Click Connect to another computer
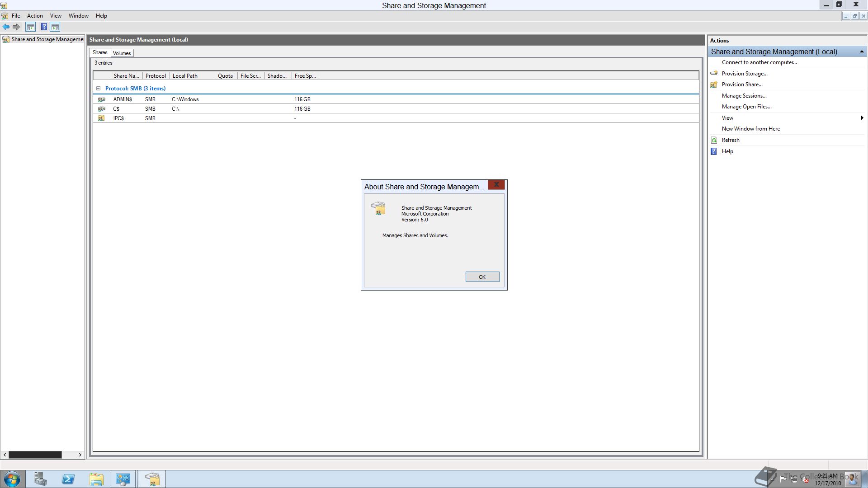Viewport: 868px width, 488px height. click(x=759, y=62)
